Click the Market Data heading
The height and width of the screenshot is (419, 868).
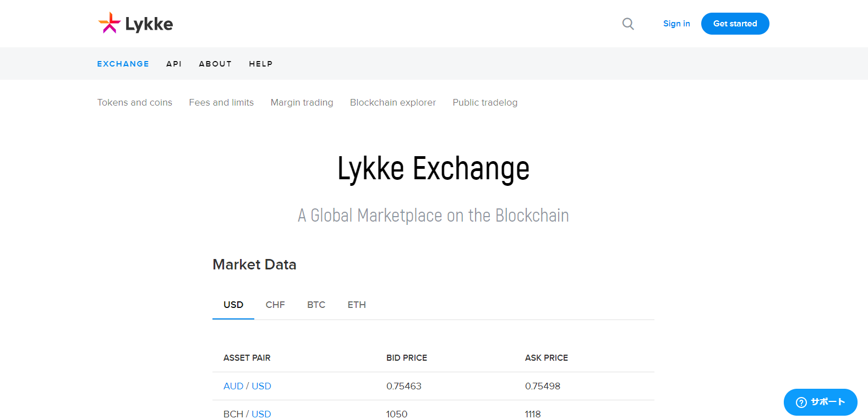coord(254,264)
